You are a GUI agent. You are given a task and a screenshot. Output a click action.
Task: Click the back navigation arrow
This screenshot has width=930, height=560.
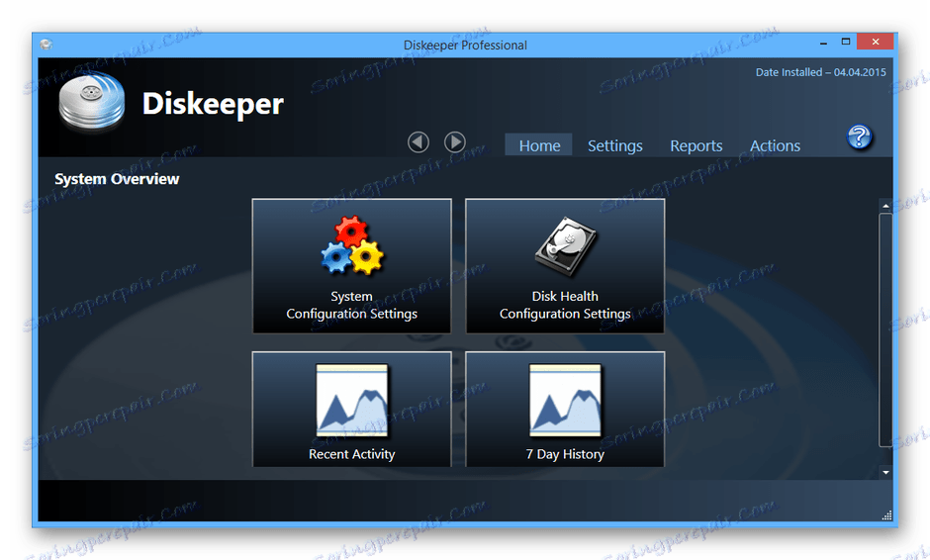418,141
